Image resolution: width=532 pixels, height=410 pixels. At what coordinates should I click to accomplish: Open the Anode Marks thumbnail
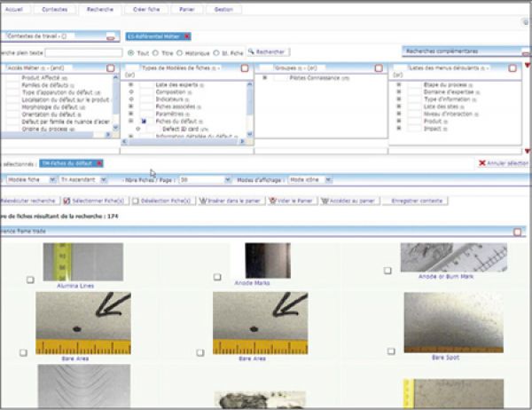(268, 261)
